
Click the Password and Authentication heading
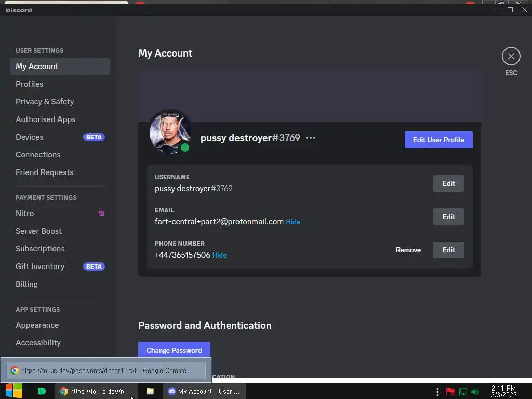click(205, 325)
